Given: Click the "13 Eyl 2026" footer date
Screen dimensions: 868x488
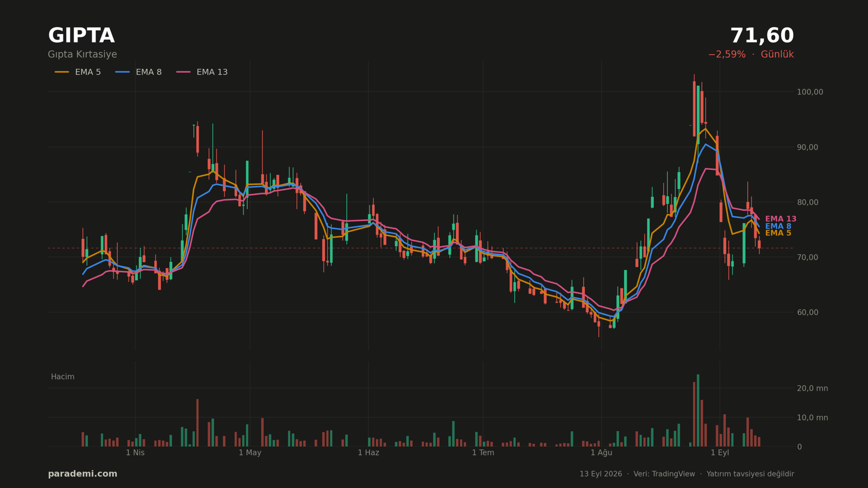Looking at the screenshot, I should (x=601, y=474).
